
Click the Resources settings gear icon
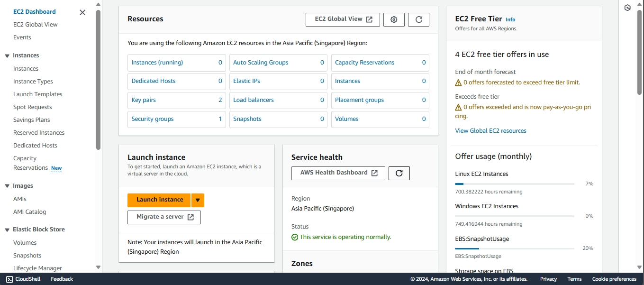[x=394, y=19]
